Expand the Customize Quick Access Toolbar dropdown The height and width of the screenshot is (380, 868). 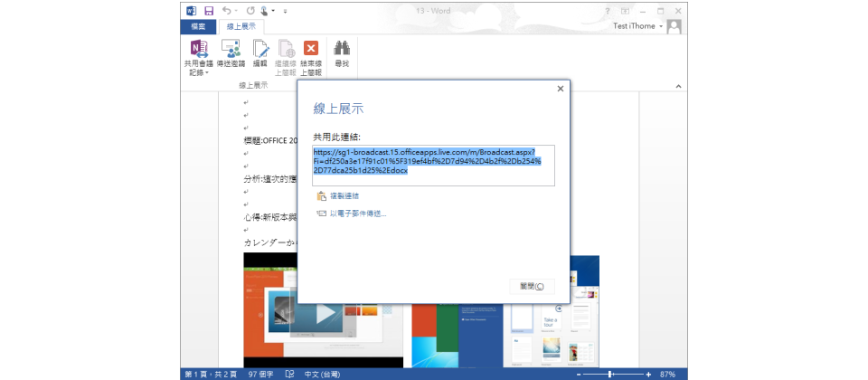click(286, 11)
